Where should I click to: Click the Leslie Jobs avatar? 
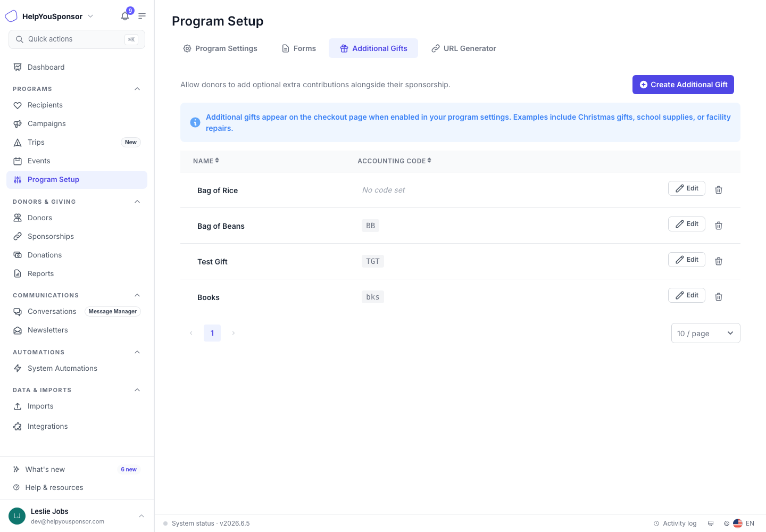[17, 516]
